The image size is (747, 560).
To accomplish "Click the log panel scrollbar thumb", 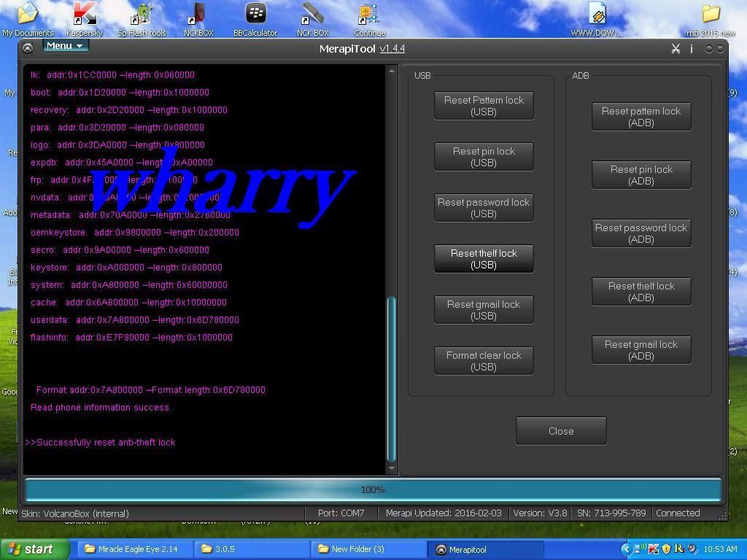I will (x=392, y=378).
